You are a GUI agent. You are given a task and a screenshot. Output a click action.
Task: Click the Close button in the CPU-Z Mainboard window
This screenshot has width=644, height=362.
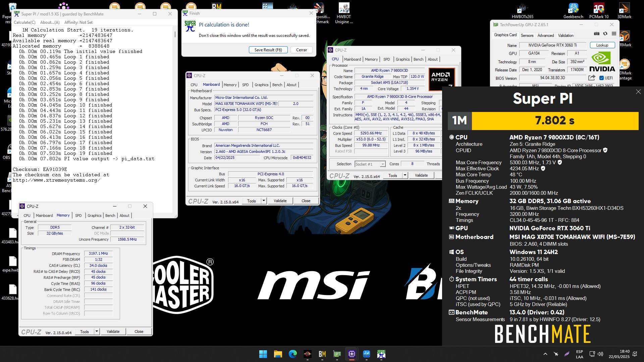point(306,201)
